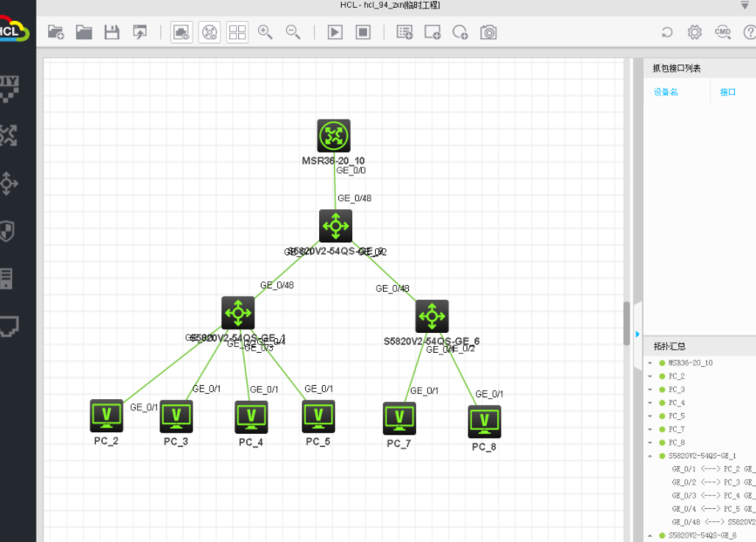Select the S5820V2-54QS-GE_6 switch on canvas

point(432,316)
